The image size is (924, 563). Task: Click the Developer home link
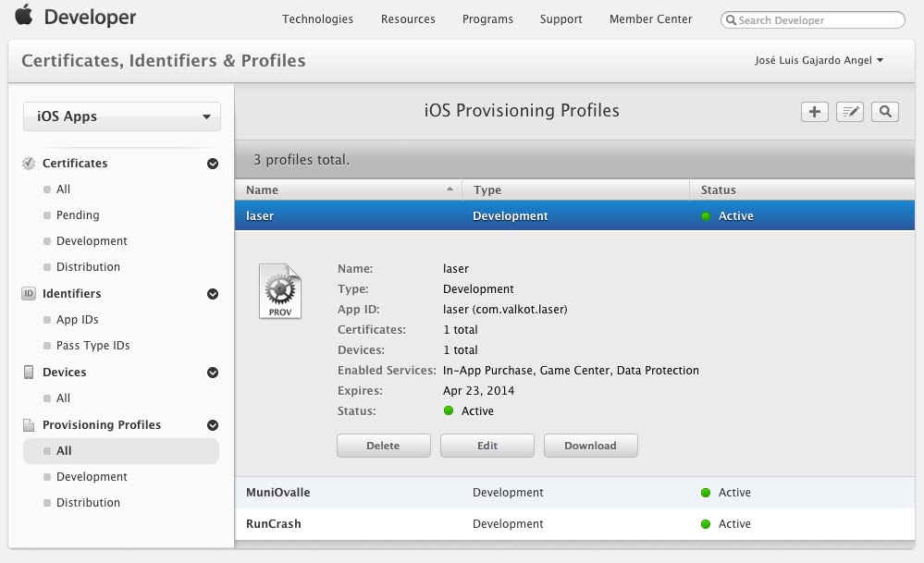point(90,17)
